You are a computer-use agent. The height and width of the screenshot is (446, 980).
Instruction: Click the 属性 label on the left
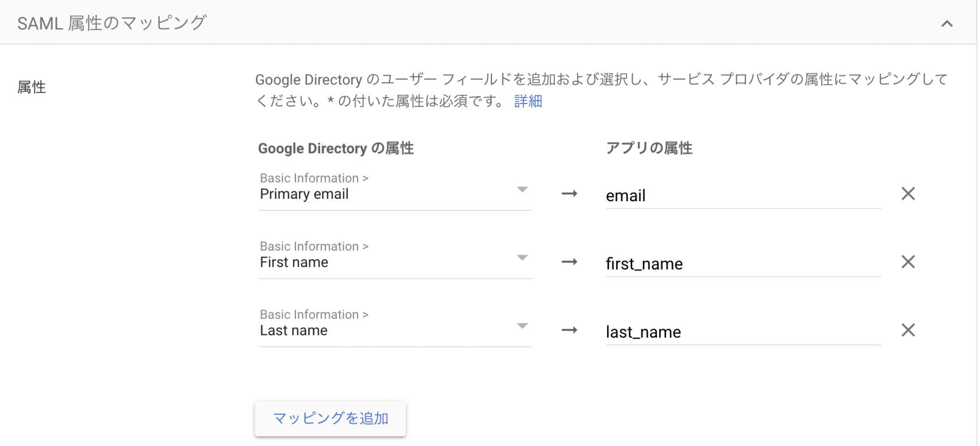coord(32,87)
